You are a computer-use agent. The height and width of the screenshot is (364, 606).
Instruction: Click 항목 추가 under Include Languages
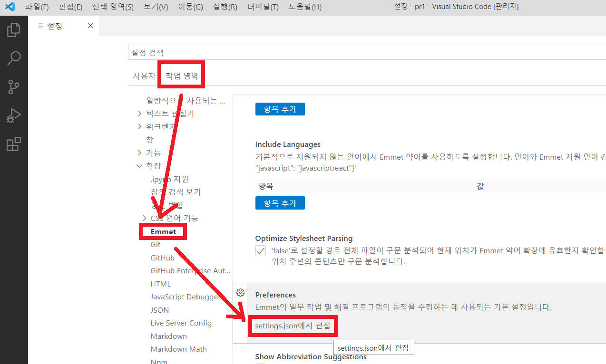click(280, 203)
